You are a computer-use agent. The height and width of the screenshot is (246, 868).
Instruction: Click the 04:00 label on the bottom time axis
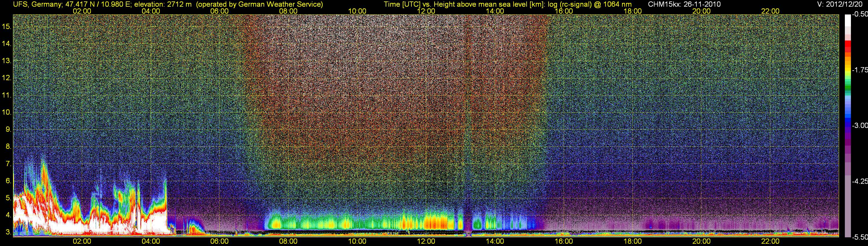[x=151, y=241]
